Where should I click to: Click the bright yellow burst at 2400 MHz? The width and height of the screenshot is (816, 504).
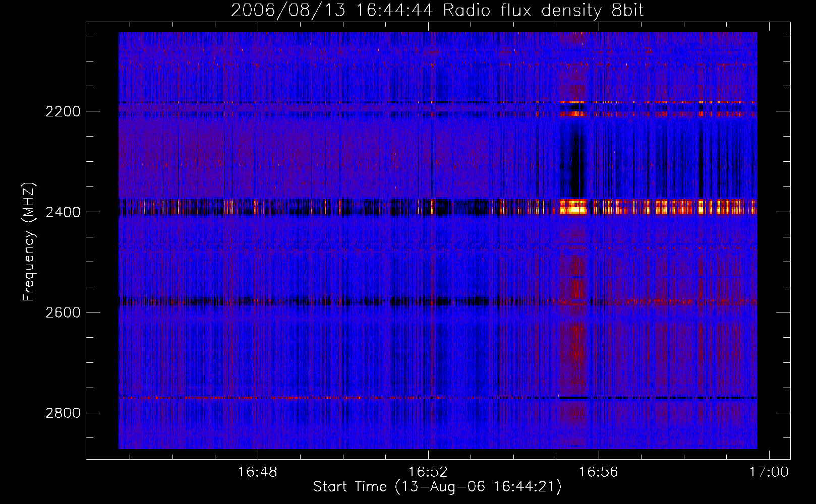click(574, 207)
